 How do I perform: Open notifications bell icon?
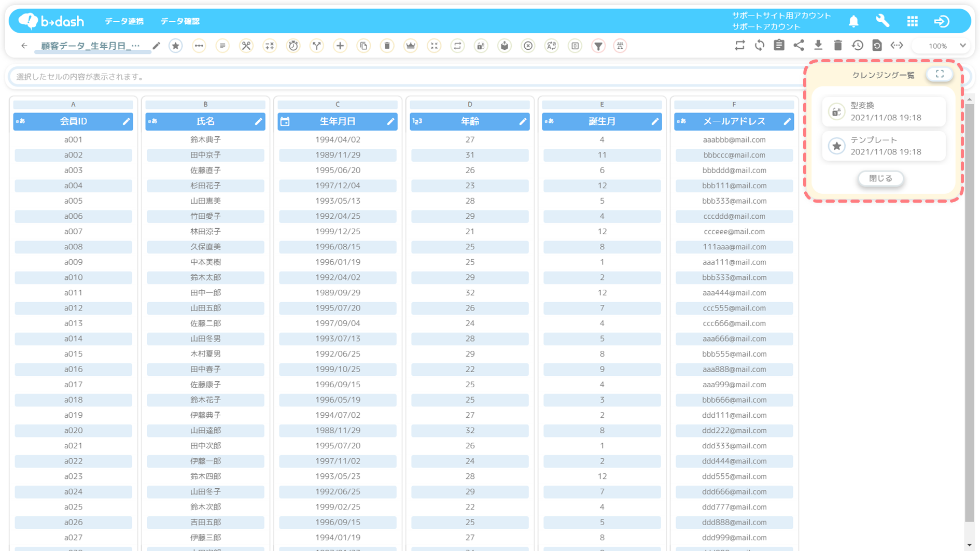tap(853, 21)
